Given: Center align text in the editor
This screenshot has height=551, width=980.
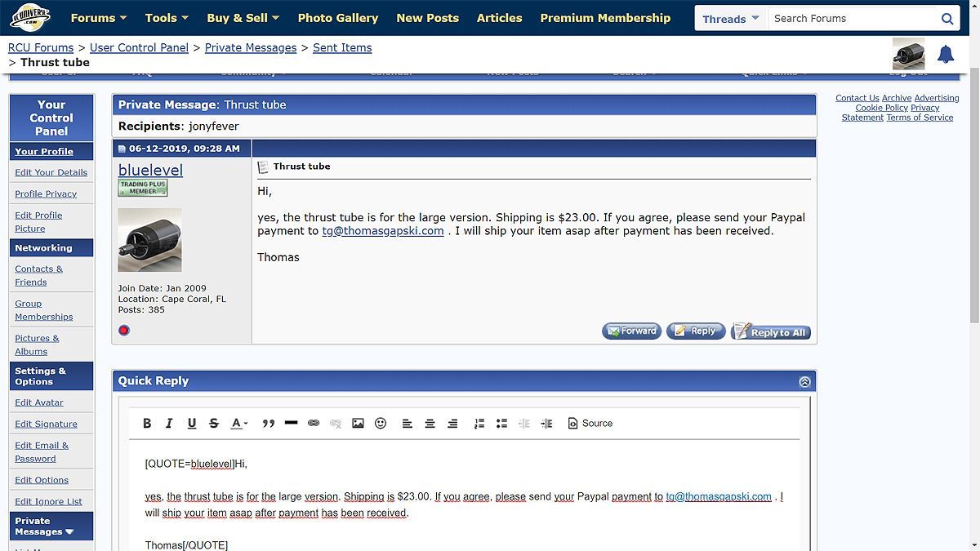Looking at the screenshot, I should click(430, 424).
